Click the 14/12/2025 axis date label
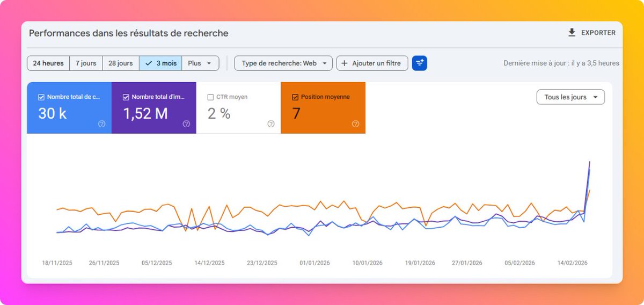The image size is (644, 305). (x=209, y=263)
